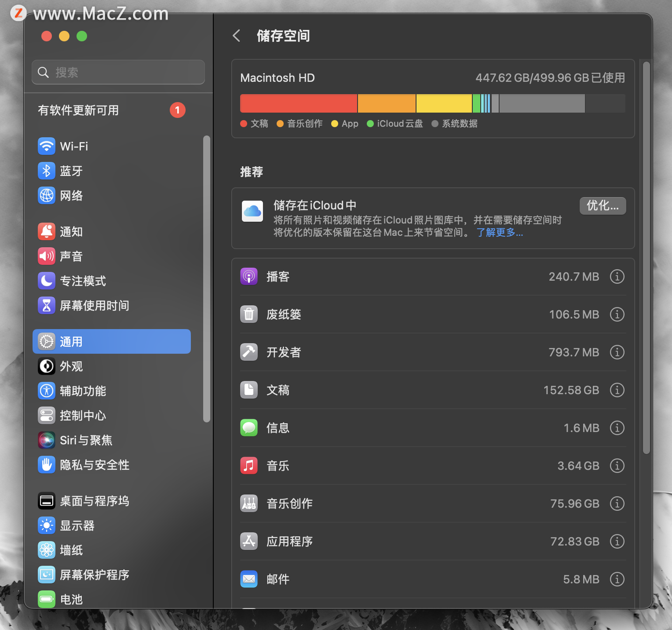Click the main pane vertical scrollbar
Screen dimensions: 672x630
[x=646, y=258]
